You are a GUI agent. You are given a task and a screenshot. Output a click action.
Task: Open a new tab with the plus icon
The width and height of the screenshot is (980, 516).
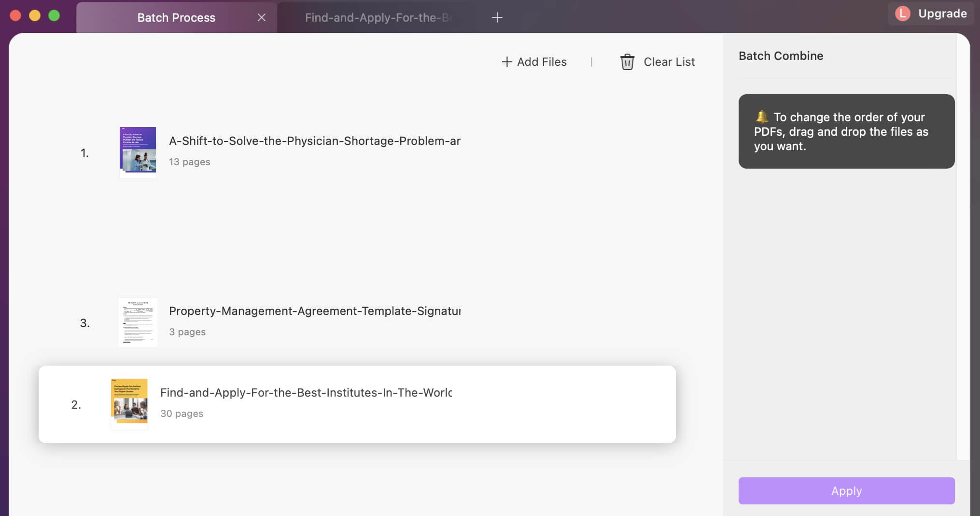click(x=497, y=17)
